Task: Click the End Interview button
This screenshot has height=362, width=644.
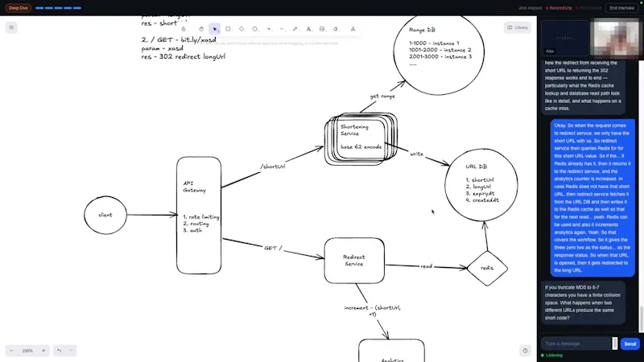Action: pos(621,8)
